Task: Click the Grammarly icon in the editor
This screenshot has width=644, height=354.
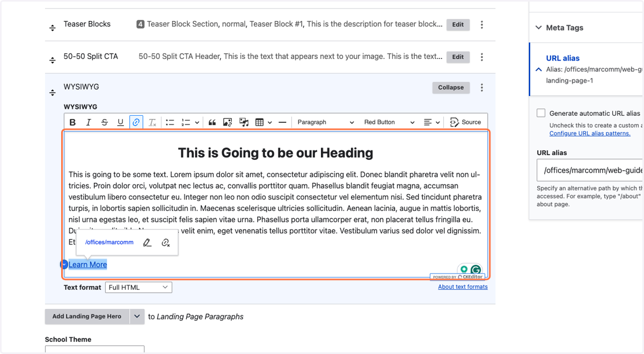Action: click(x=475, y=270)
